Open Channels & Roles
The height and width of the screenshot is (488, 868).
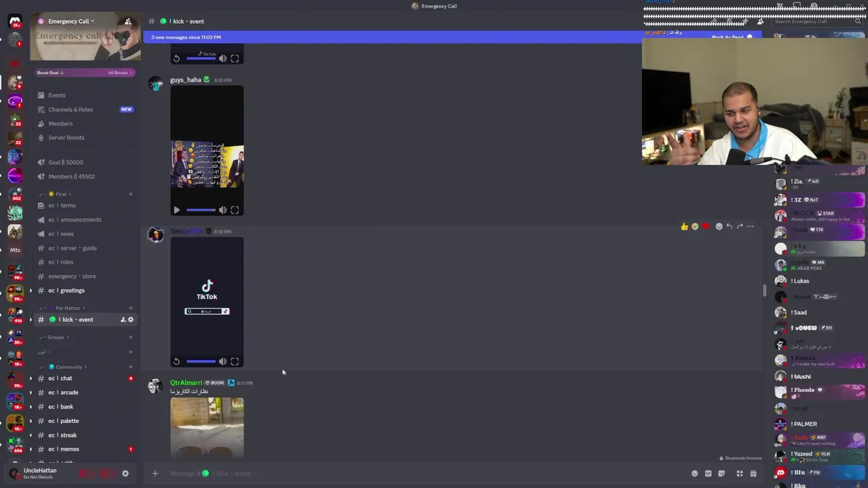(85, 109)
